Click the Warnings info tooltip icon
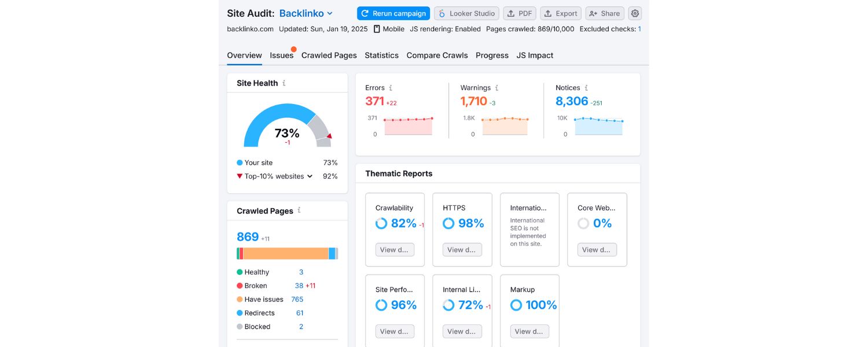The width and height of the screenshot is (868, 347). click(496, 88)
